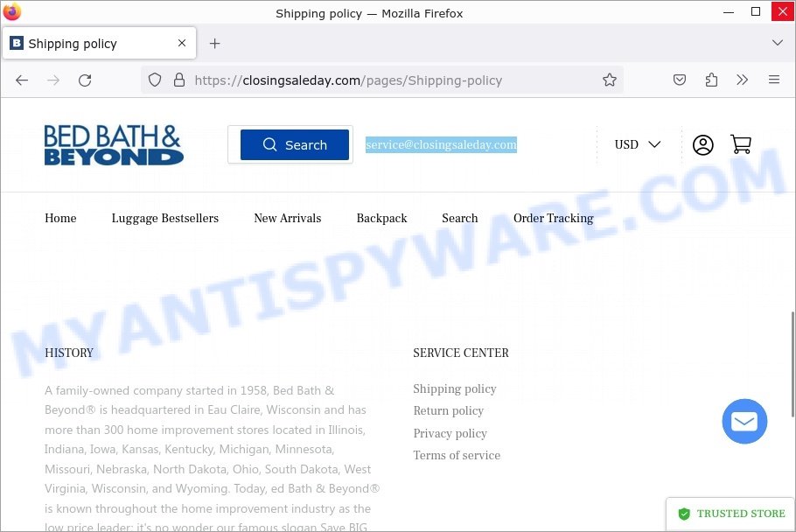Click the URL address bar field
Image resolution: width=796 pixels, height=532 pixels.
[381, 80]
